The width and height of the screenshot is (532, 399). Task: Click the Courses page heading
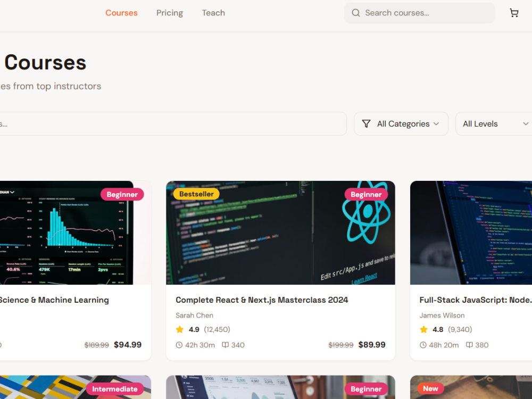click(x=45, y=63)
